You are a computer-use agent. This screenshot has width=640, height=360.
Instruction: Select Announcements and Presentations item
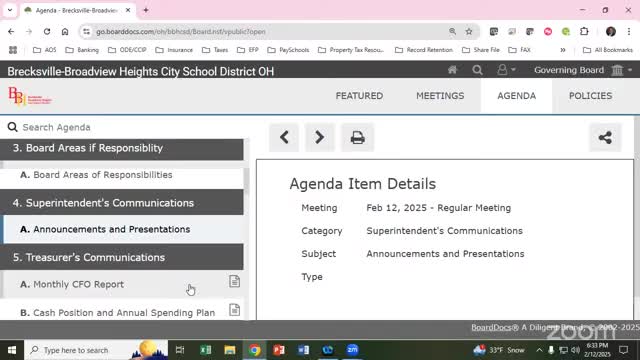click(x=122, y=229)
